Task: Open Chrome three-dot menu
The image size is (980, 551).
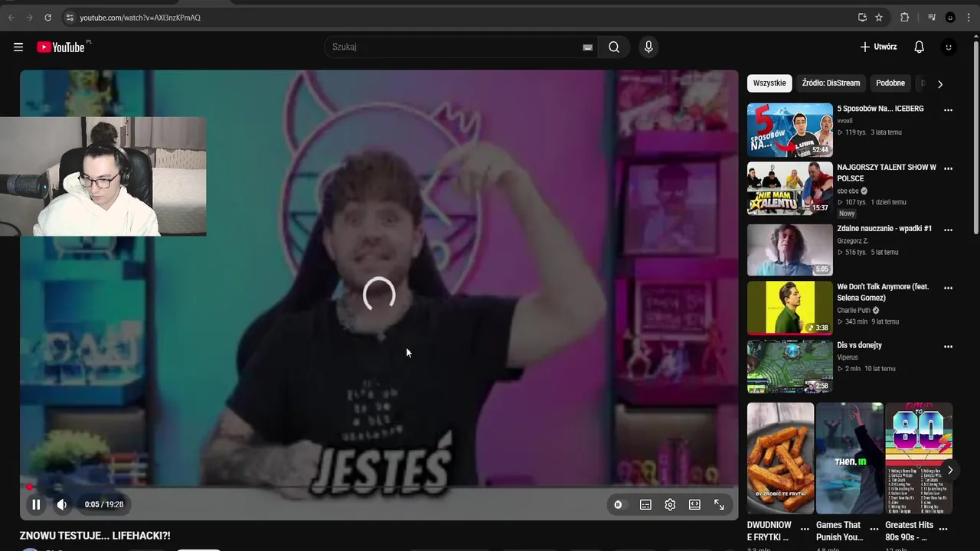Action: tap(969, 18)
